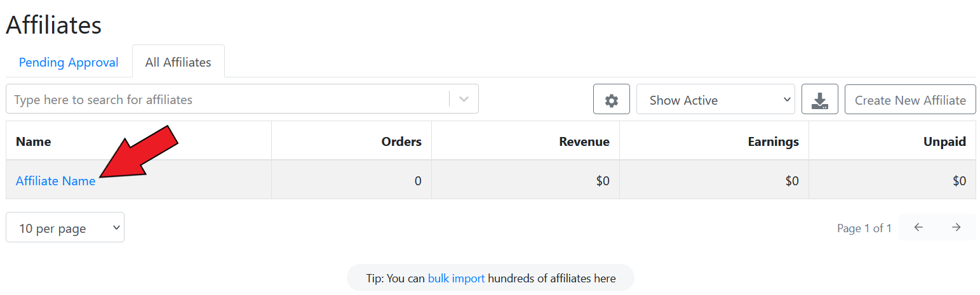980x295 pixels.
Task: Open the Affiliate Name link
Action: (x=55, y=181)
